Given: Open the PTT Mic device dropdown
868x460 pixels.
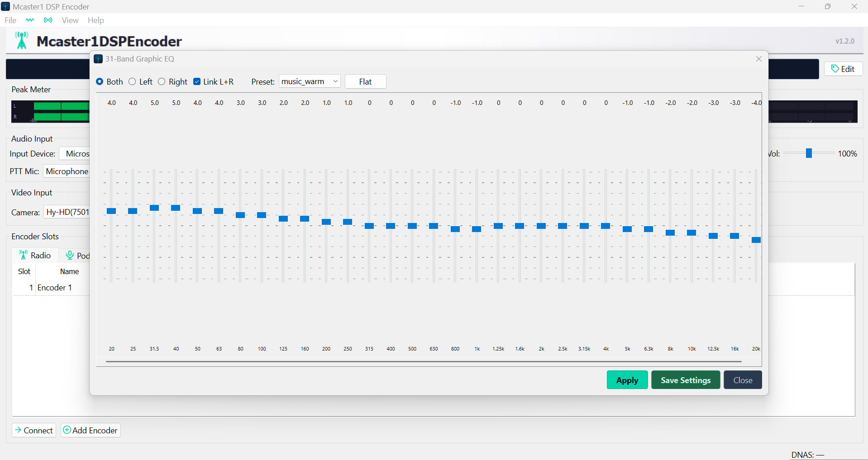Looking at the screenshot, I should tap(67, 171).
